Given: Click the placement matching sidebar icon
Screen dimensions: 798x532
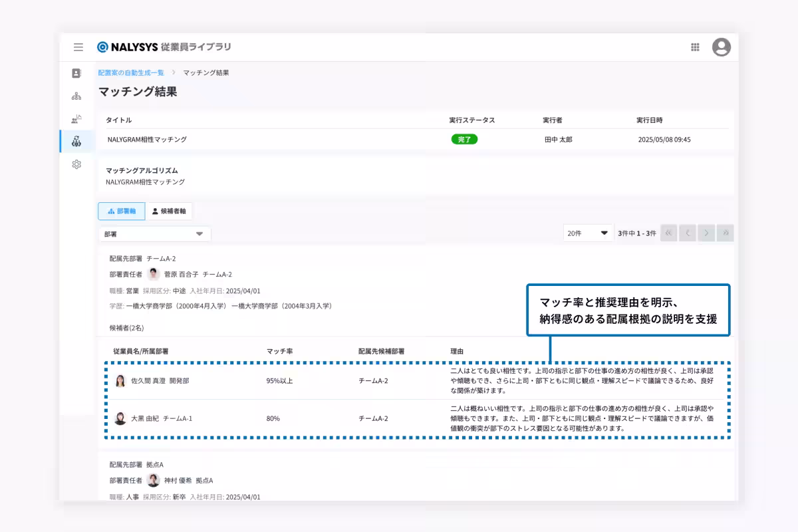Looking at the screenshot, I should click(76, 141).
